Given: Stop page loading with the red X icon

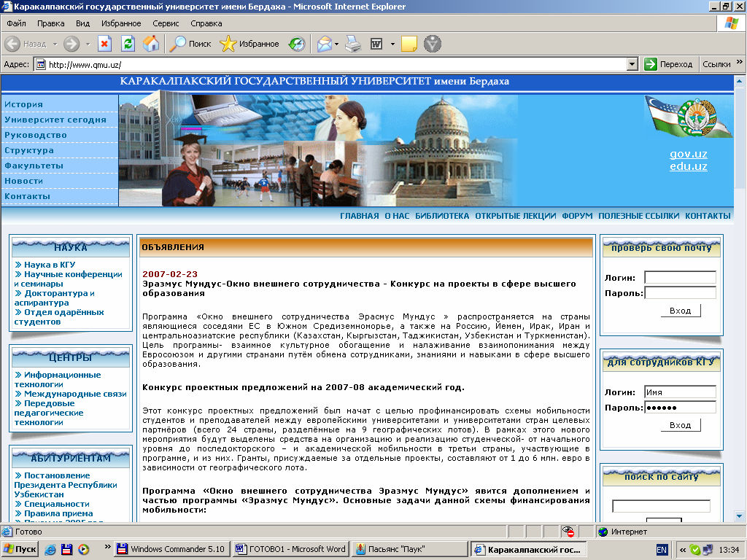Looking at the screenshot, I should [x=104, y=44].
